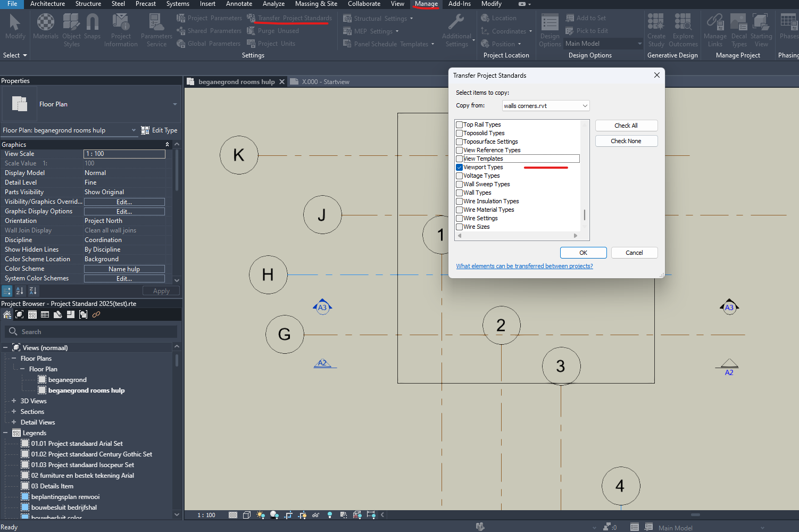Toggle shadows in the view control bar
Screen dimensions: 799x532
click(x=274, y=514)
